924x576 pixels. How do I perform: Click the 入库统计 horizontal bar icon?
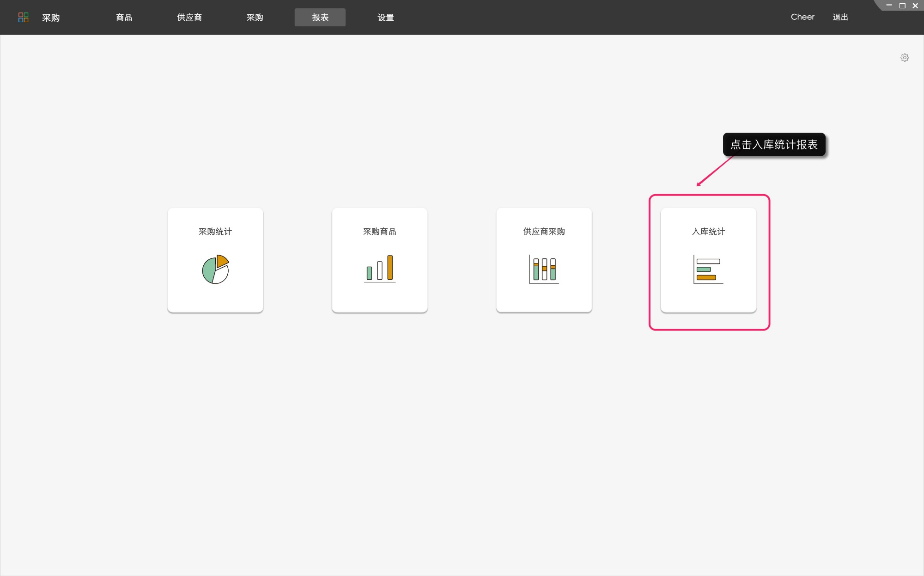point(708,269)
